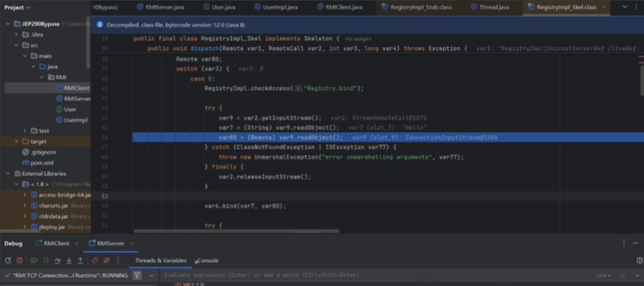644x286 pixels.
Task: Collapse the src folder
Action: [x=16, y=45]
